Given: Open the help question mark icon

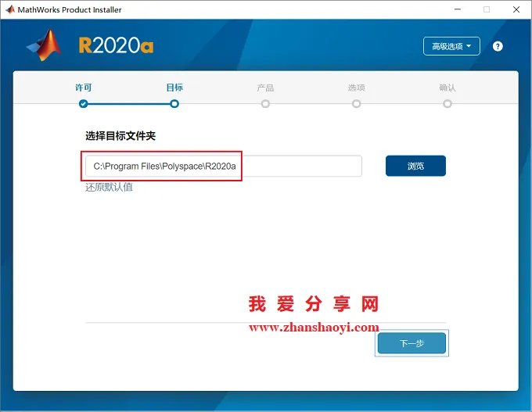Looking at the screenshot, I should point(498,46).
